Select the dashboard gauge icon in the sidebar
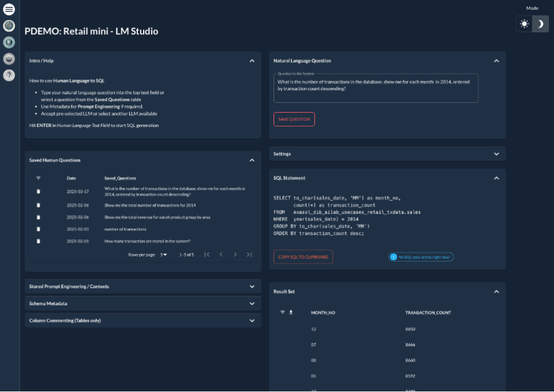Viewport: 554px width, 392px height. point(9,25)
